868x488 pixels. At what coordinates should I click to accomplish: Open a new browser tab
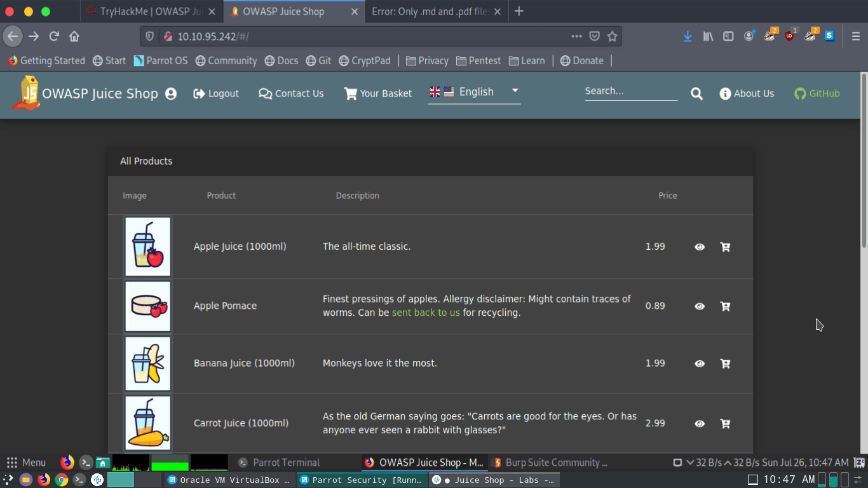519,11
